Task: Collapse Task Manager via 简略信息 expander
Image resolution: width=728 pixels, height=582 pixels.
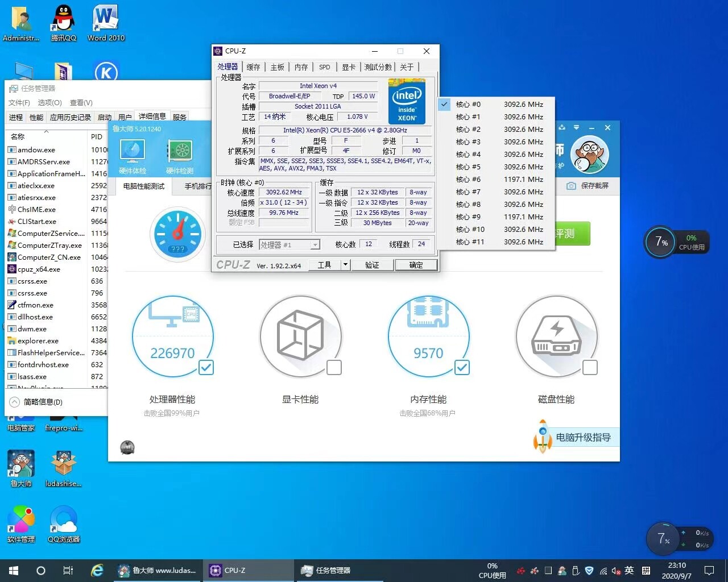Action: click(x=15, y=402)
